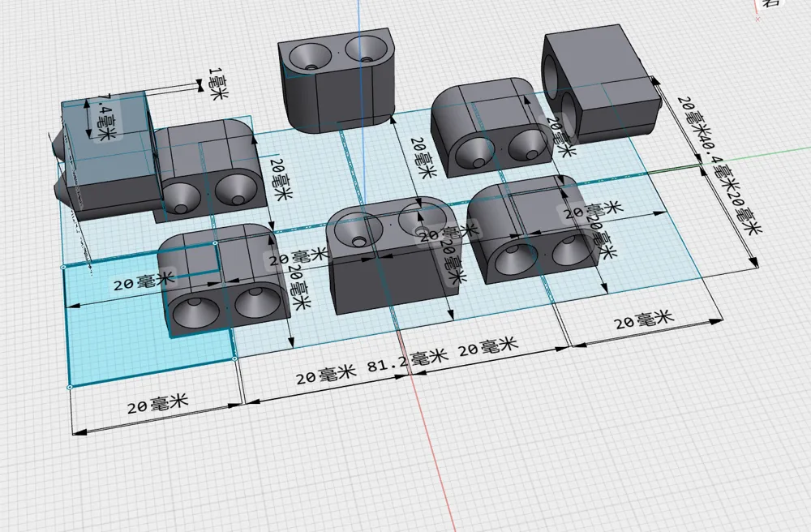Select the "1毫米" dimension label
Screen dimensions: 811x532
(218, 84)
